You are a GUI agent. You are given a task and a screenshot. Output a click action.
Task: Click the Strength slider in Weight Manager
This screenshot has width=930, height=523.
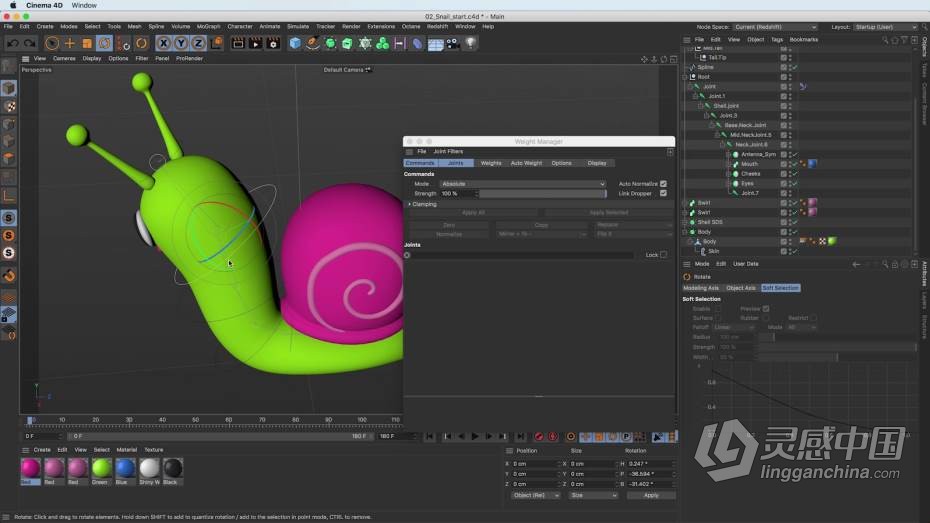coord(543,194)
